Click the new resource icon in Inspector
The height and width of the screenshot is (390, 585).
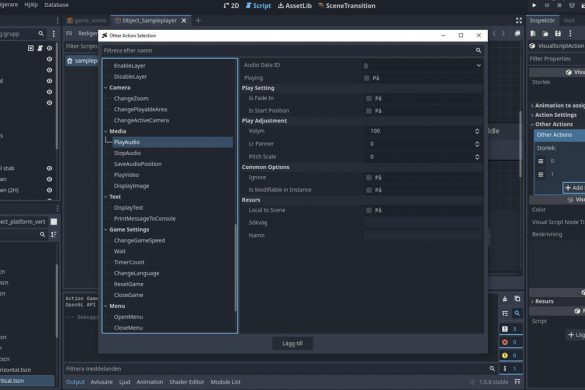(533, 34)
